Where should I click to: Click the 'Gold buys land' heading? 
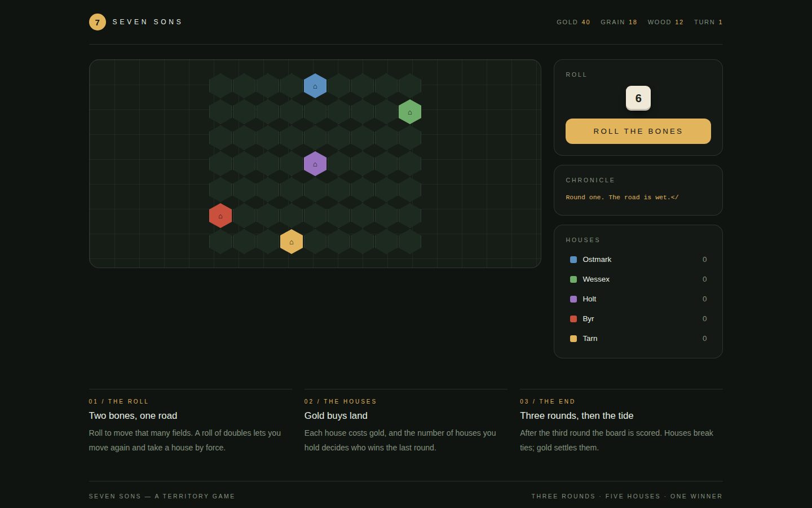point(336,415)
